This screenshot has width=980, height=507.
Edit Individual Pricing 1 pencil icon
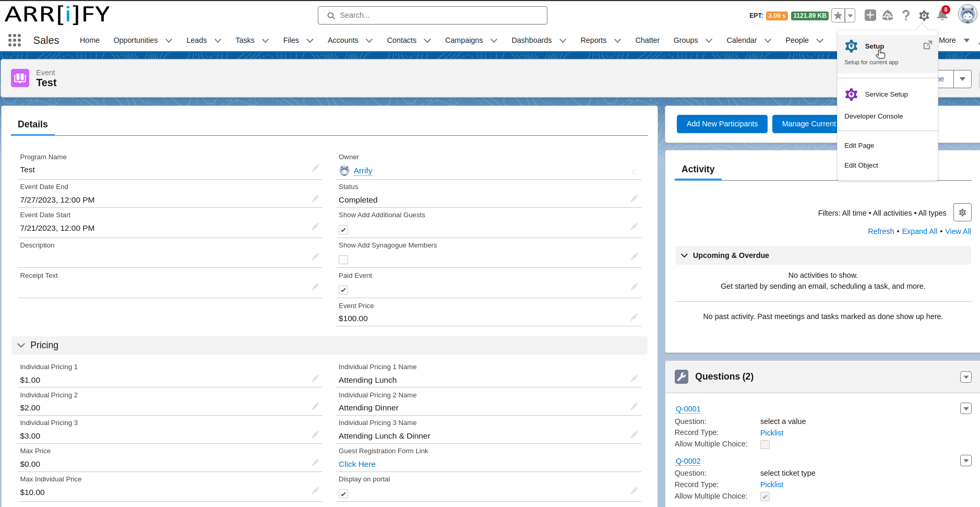315,379
